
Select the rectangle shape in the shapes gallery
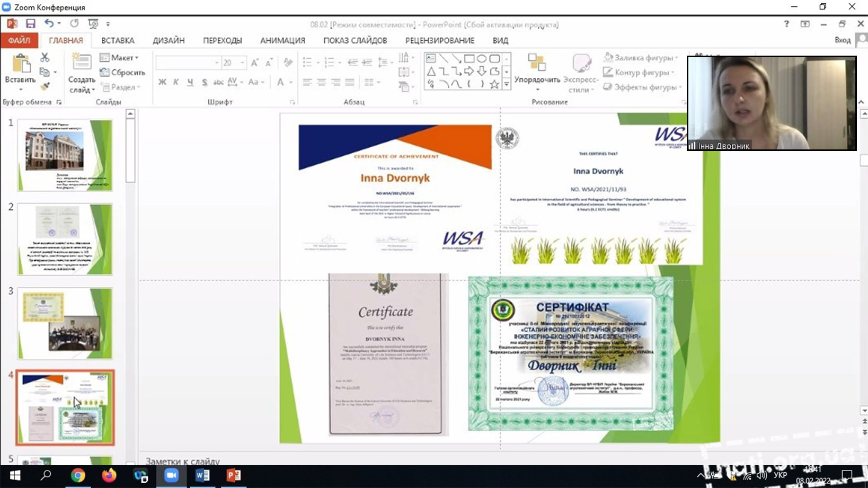pos(469,58)
